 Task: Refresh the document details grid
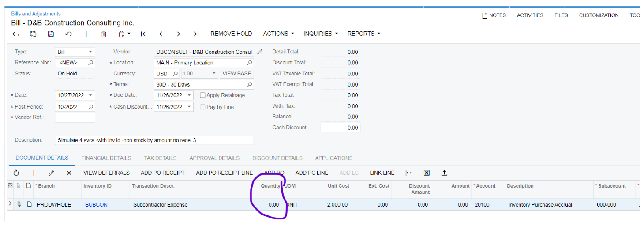coord(16,173)
